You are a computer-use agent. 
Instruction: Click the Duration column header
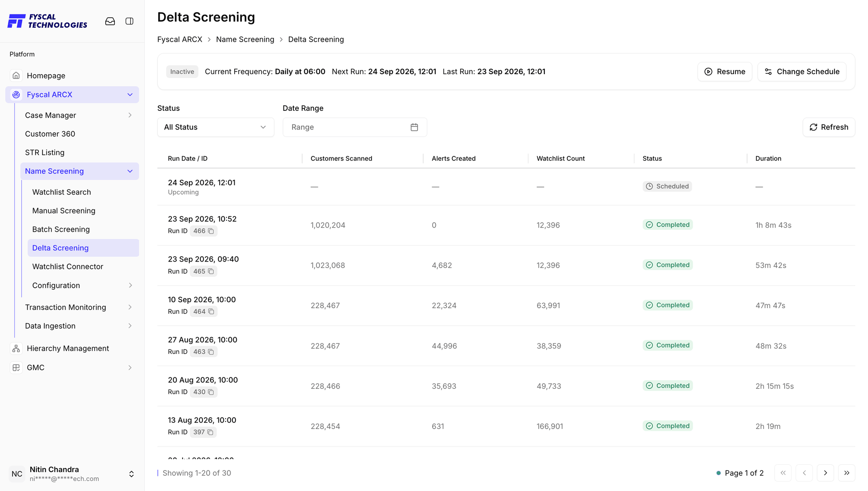coord(768,158)
